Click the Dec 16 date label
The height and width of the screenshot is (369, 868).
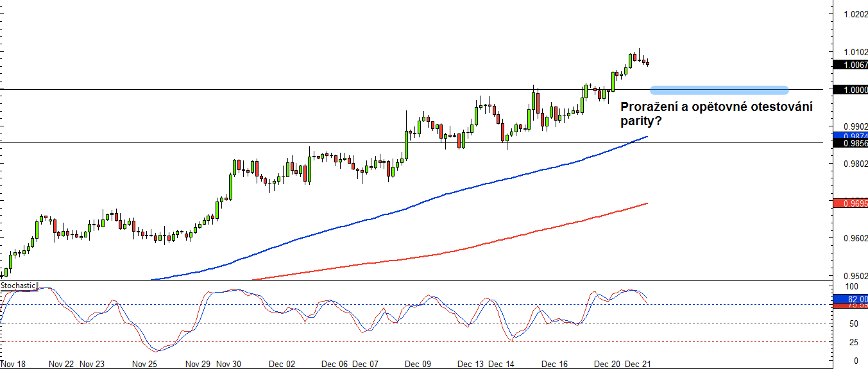[x=554, y=364]
